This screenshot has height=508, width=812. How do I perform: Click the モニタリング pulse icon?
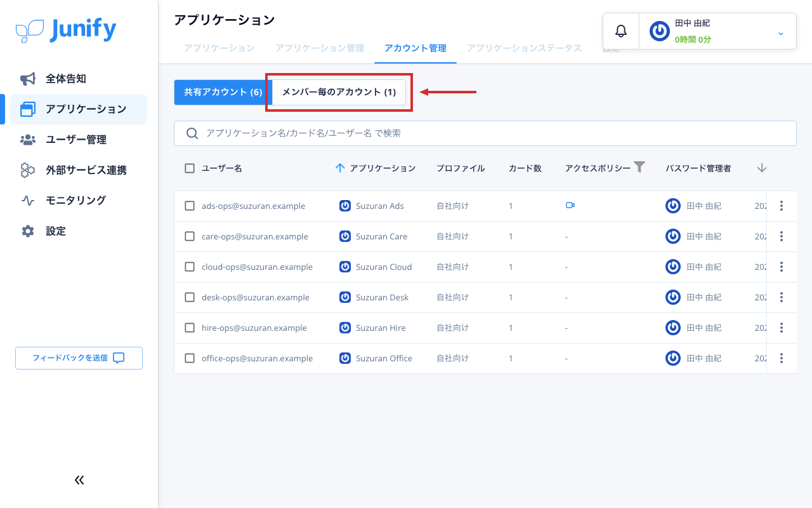pyautogui.click(x=27, y=201)
